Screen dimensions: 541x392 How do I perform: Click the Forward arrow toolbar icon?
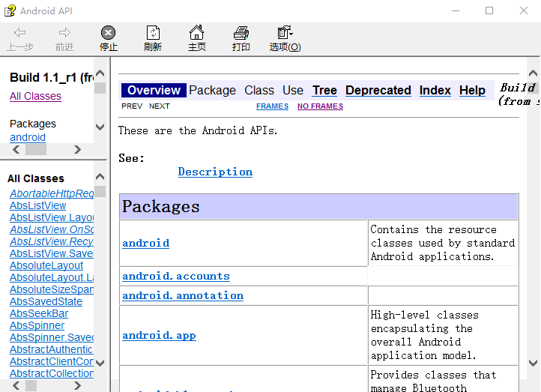(64, 33)
